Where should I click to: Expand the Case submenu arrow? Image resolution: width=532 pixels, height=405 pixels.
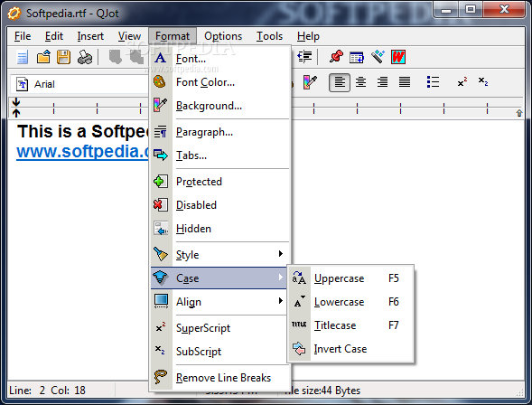click(x=281, y=278)
